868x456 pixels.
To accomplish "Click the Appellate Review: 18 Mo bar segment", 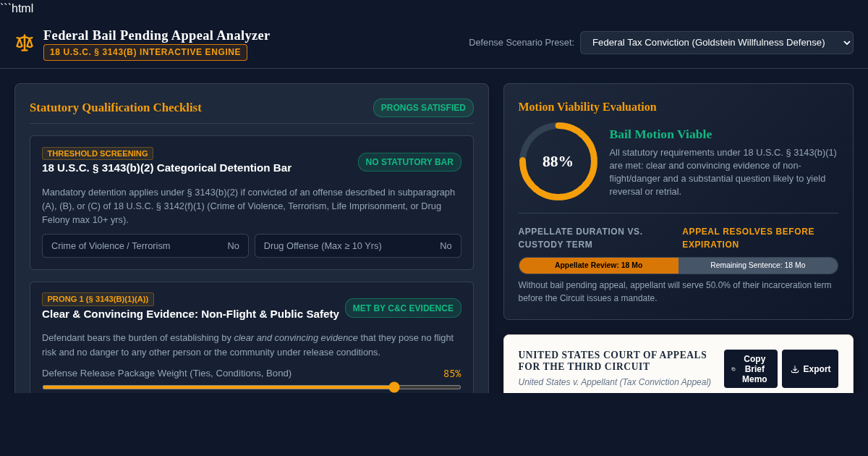I will [x=598, y=265].
